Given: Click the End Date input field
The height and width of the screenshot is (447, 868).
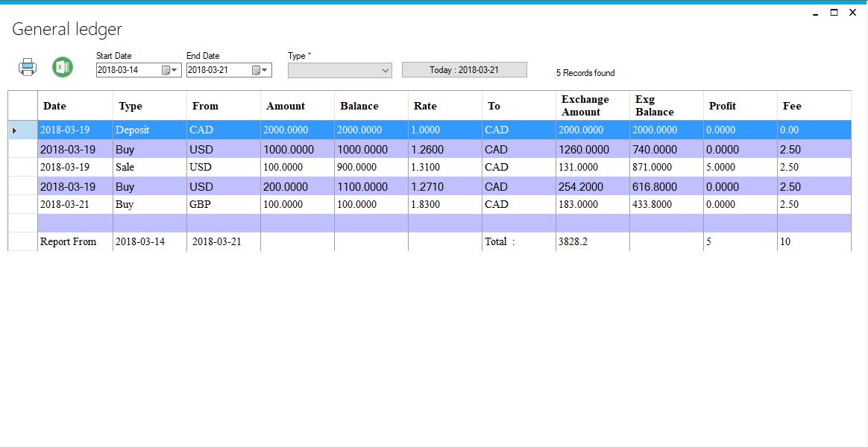Looking at the screenshot, I should 216,70.
